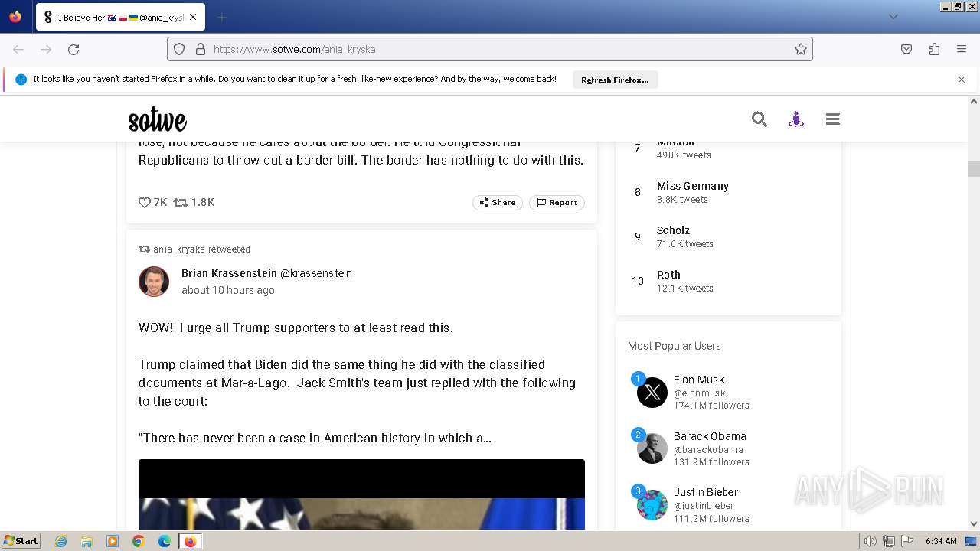Click the browser forward arrow

pyautogui.click(x=46, y=49)
